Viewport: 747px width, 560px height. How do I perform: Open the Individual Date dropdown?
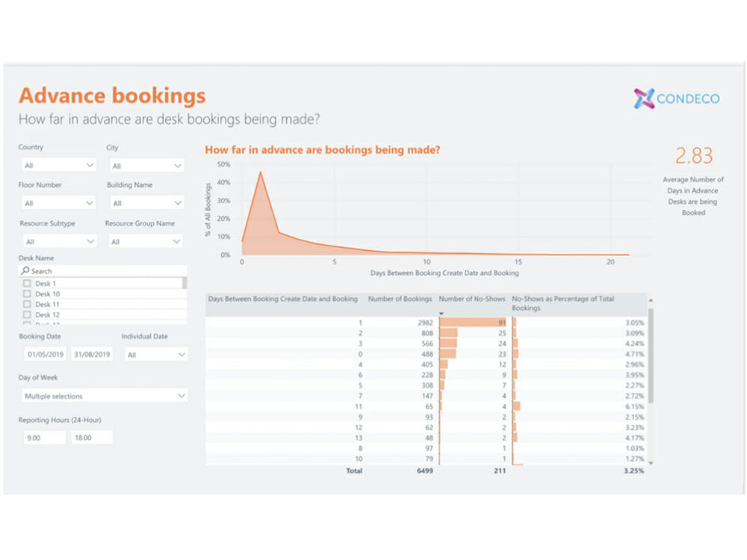coord(155,355)
